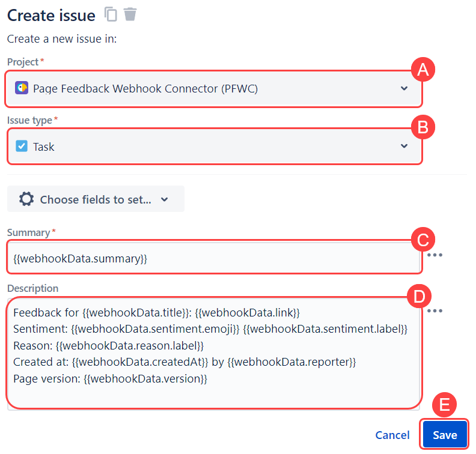Click the duplicate component icon beside Create issue

pos(111,14)
